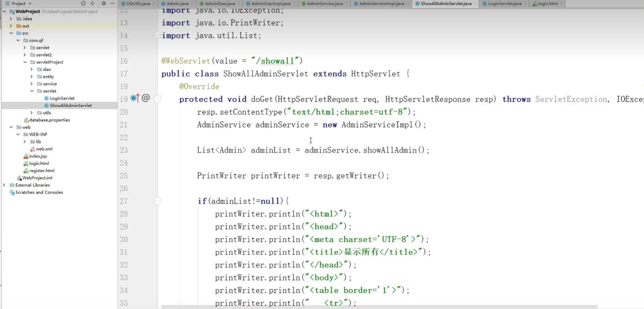The width and height of the screenshot is (644, 309).
Task: Collapse the com.qf package
Action: click(x=18, y=40)
